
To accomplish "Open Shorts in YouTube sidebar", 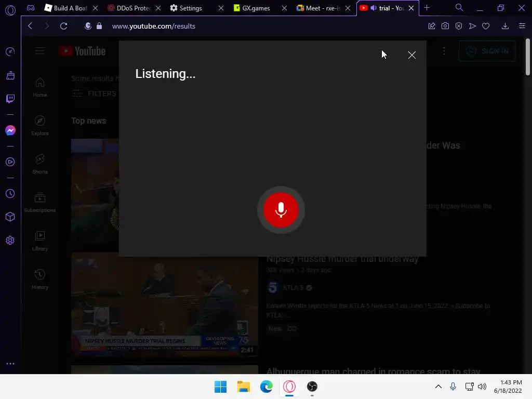I will pos(39,164).
